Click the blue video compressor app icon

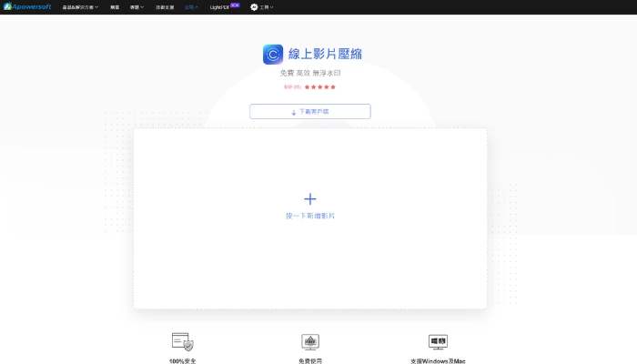273,55
